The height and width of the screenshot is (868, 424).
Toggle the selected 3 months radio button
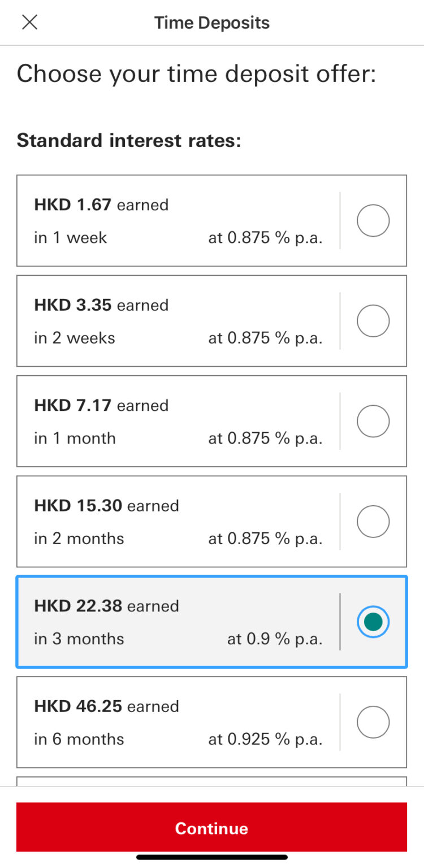pos(373,622)
